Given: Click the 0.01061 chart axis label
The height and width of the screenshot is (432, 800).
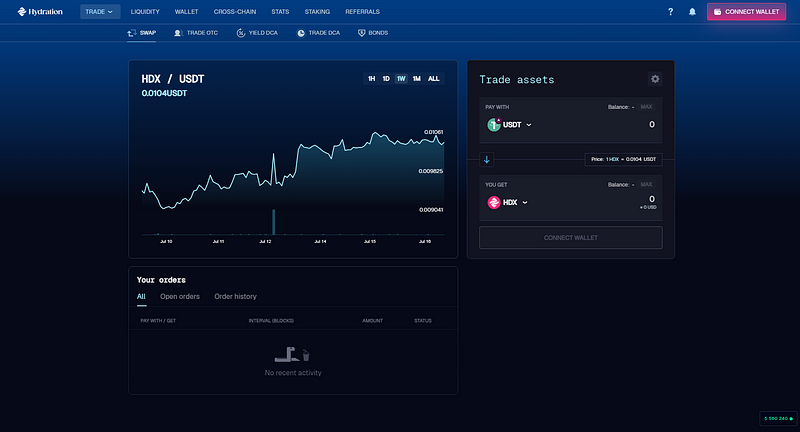Looking at the screenshot, I should click(x=433, y=132).
